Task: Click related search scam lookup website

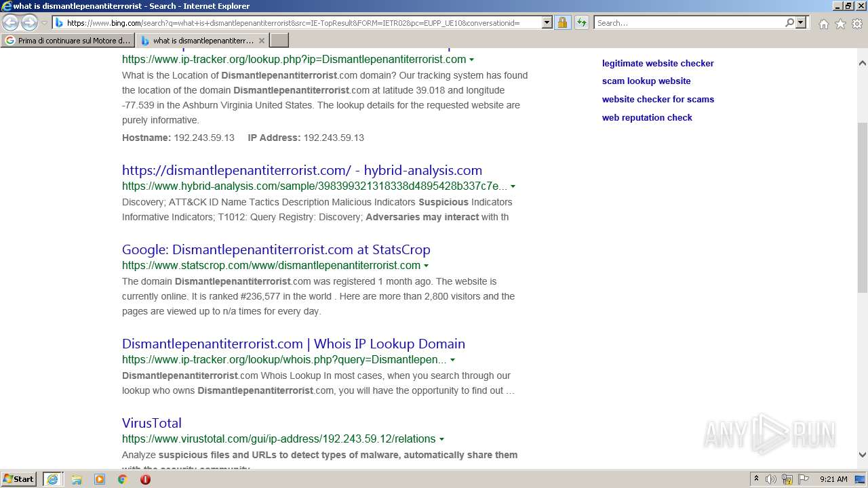Action: (x=646, y=81)
